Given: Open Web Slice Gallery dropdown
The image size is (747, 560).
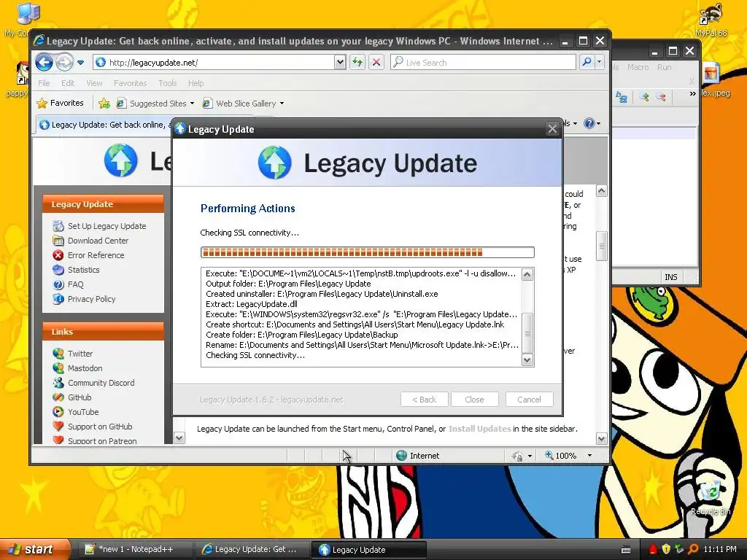Looking at the screenshot, I should point(243,104).
